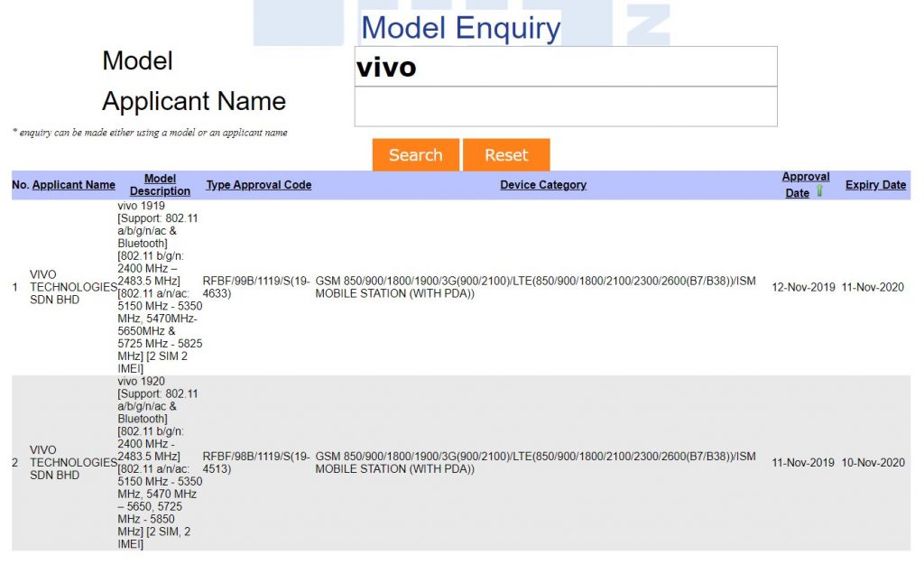Click the orange Reset button

click(506, 155)
